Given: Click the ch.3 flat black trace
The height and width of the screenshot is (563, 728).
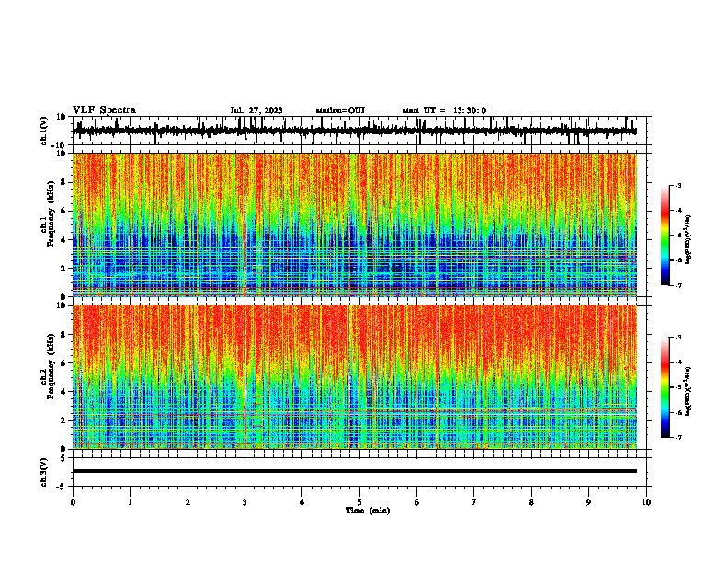Looking at the screenshot, I should (354, 471).
